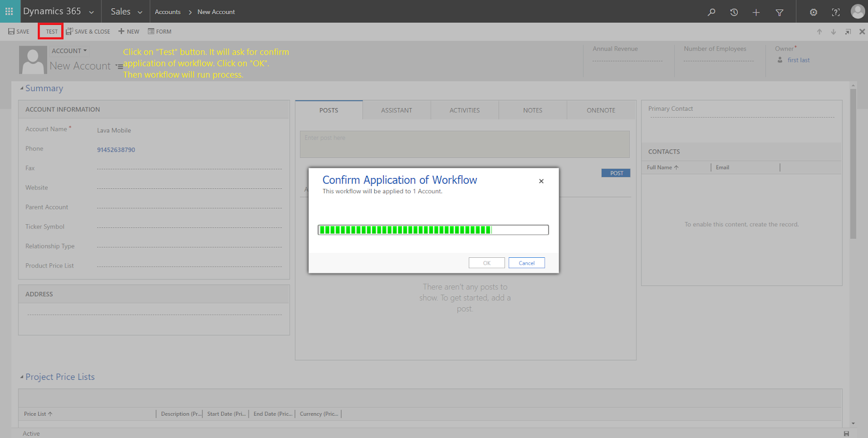Click the Primary Contact field
Viewport: 868px width, 438px height.
pyautogui.click(x=742, y=116)
